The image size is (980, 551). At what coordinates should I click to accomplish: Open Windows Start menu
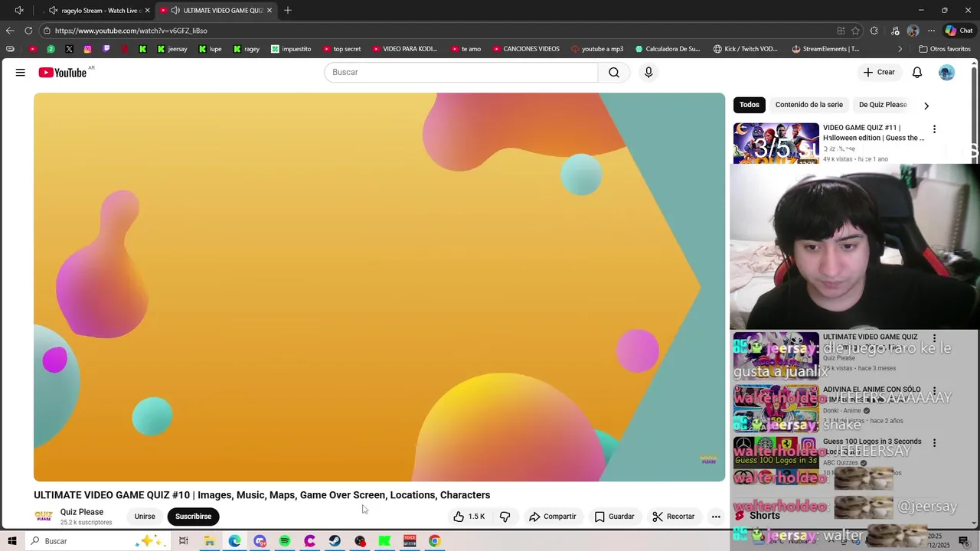[12, 541]
